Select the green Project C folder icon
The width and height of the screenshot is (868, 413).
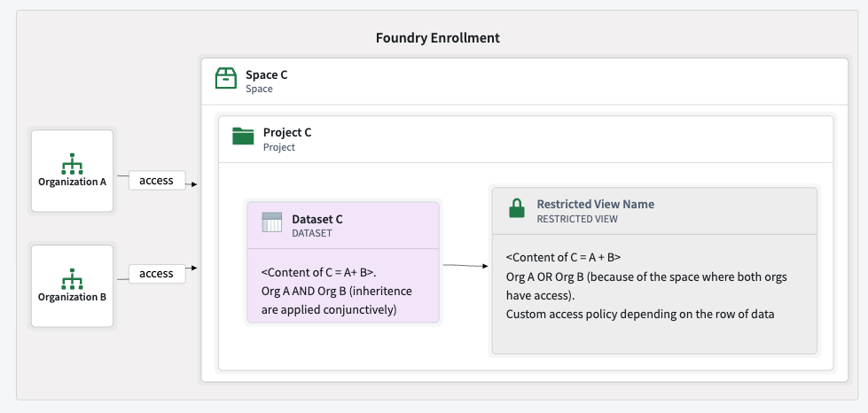243,136
